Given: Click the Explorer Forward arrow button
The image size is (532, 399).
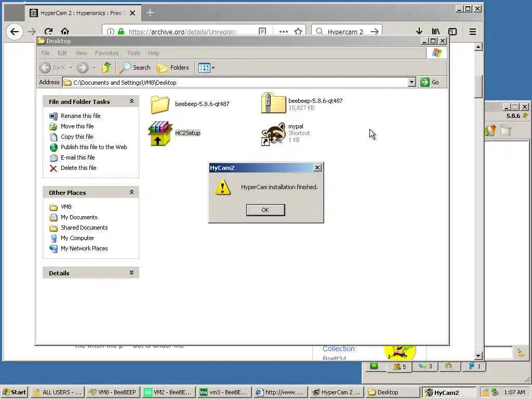Looking at the screenshot, I should [83, 68].
